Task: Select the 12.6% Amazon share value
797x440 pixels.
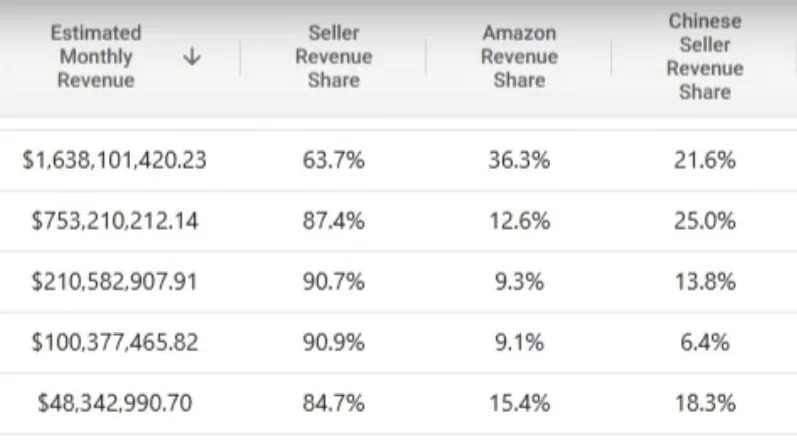Action: tap(519, 221)
